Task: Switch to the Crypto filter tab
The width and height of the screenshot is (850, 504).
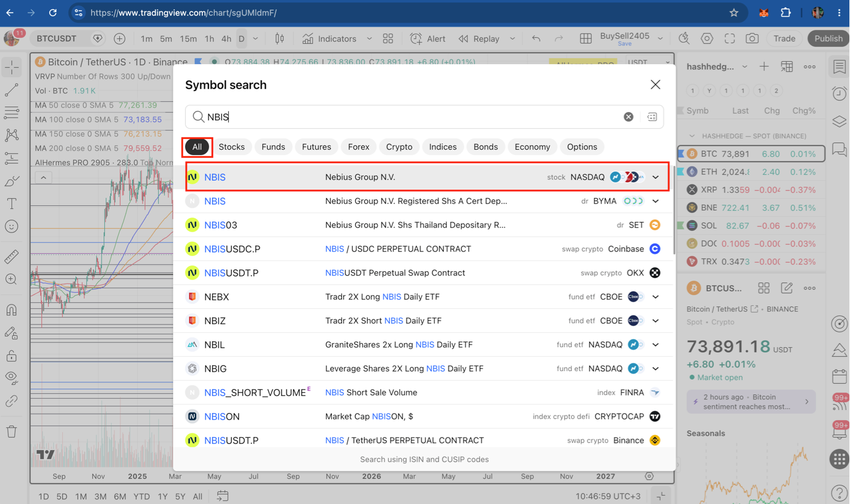Action: (399, 147)
